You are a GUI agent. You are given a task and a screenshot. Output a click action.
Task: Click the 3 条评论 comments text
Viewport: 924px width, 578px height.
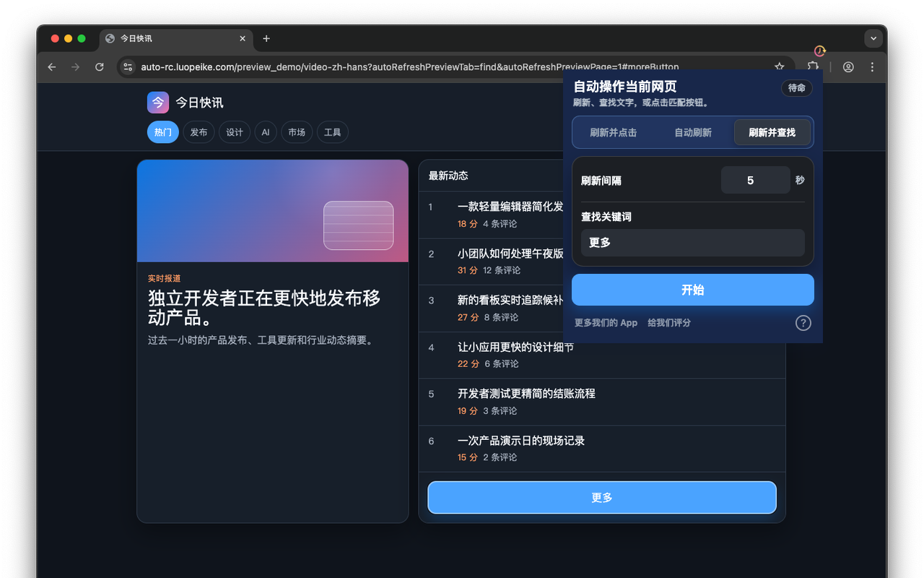(500, 411)
